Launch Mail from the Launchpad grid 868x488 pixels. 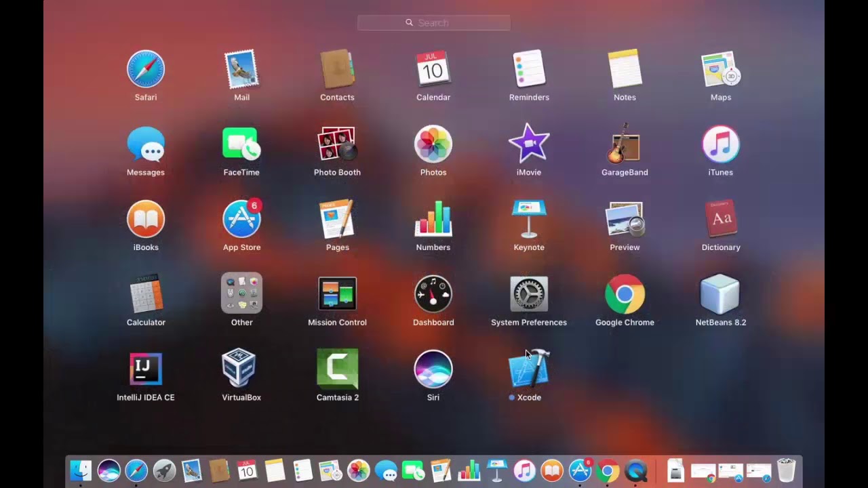241,69
